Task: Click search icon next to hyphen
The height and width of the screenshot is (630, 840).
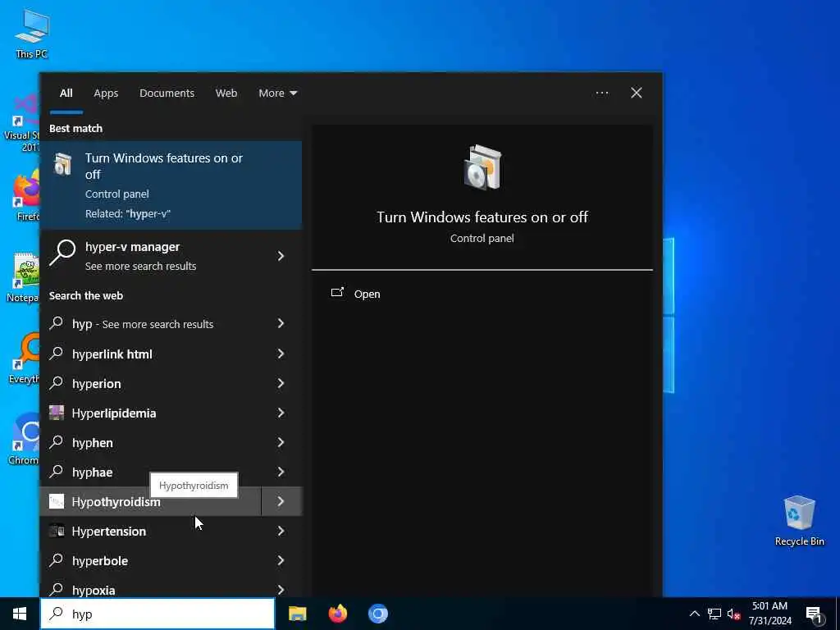Action: pos(57,441)
